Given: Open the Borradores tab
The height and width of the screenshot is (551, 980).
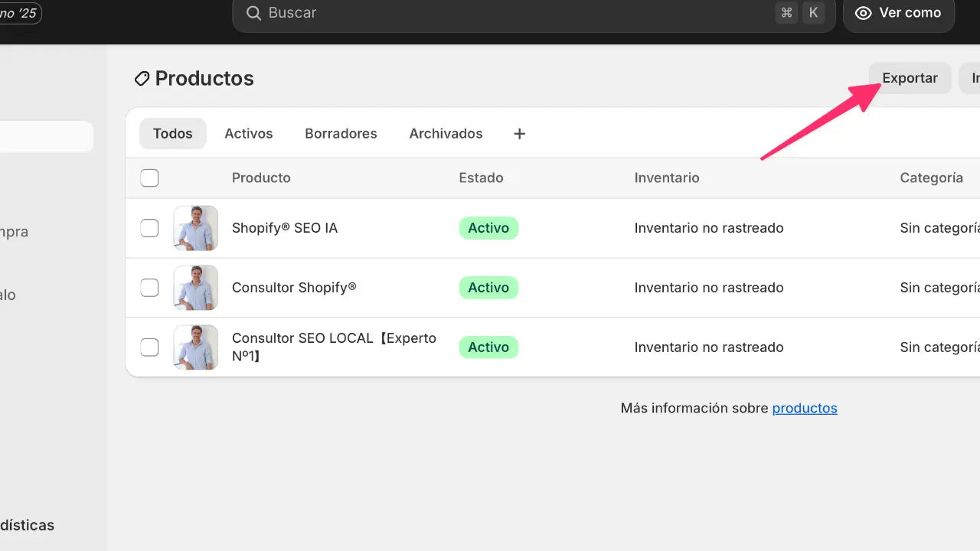Looking at the screenshot, I should pyautogui.click(x=341, y=133).
